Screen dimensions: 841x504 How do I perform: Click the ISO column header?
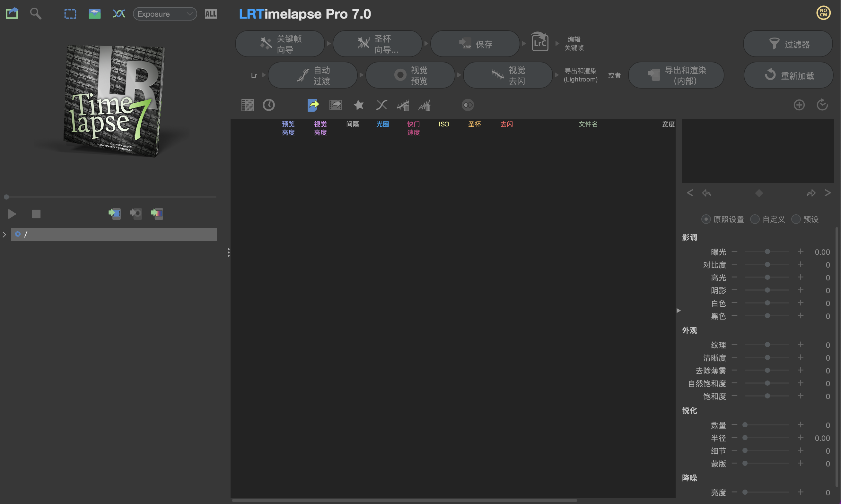tap(443, 124)
